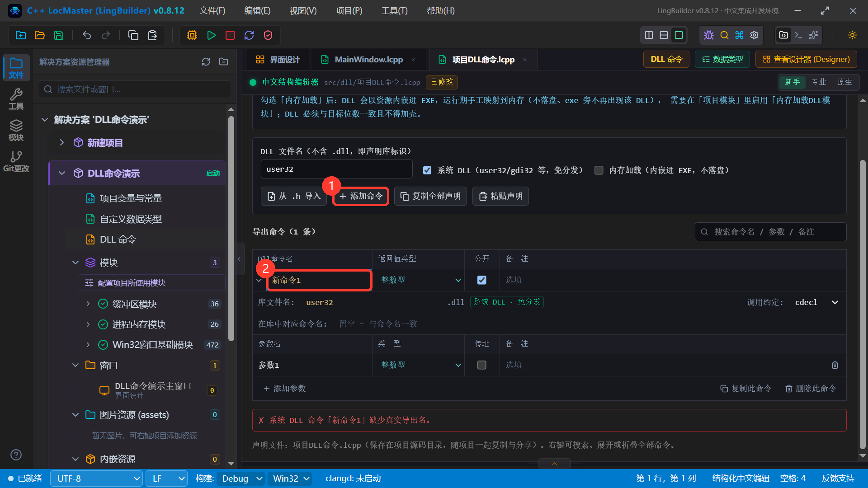Switch to the MainWindow.lcpp tab
Image resolution: width=868 pixels, height=488 pixels.
pyautogui.click(x=368, y=60)
